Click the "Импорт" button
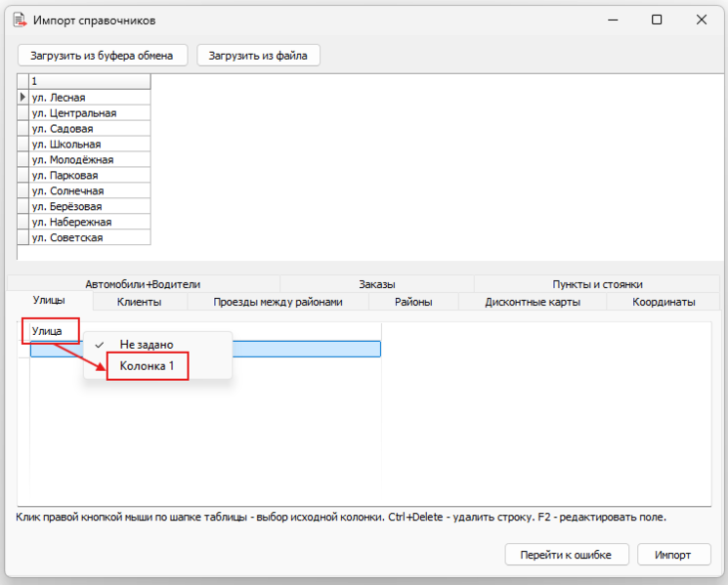 (x=674, y=555)
